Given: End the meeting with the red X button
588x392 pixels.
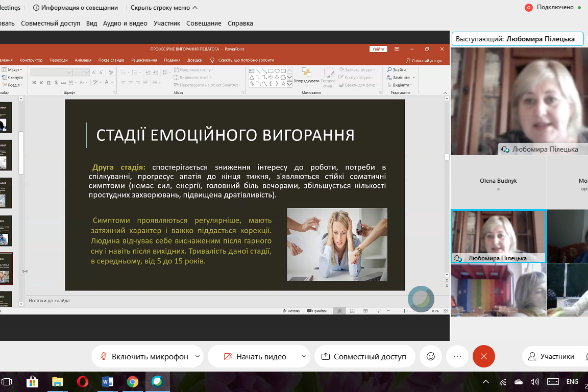Looking at the screenshot, I should pos(484,356).
